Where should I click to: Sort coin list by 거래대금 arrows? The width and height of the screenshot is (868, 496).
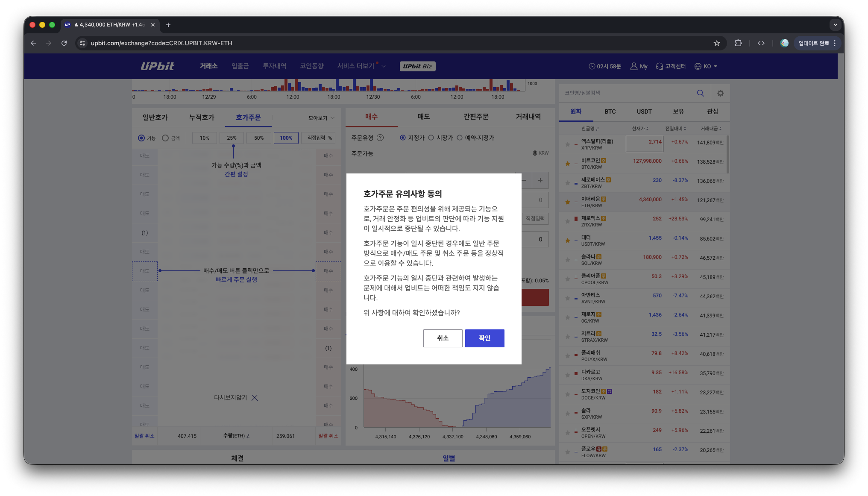(x=720, y=128)
